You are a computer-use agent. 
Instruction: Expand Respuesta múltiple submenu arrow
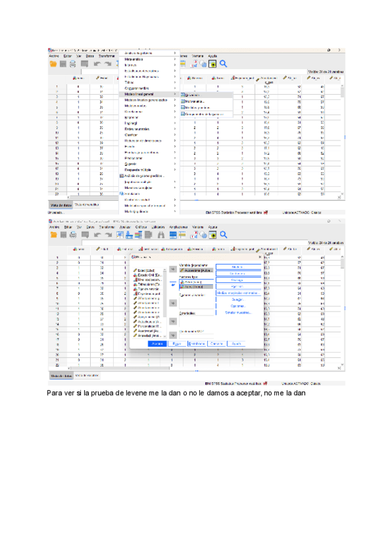coord(174,170)
